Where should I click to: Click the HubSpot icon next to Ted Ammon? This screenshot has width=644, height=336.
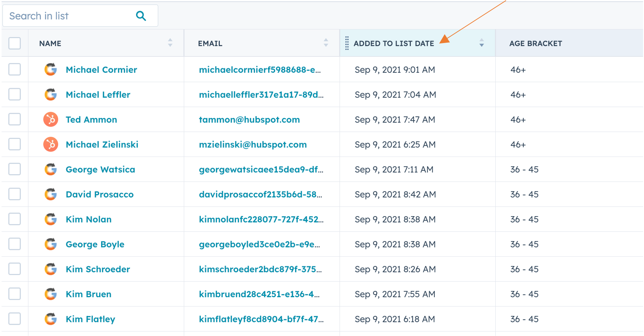pos(50,119)
